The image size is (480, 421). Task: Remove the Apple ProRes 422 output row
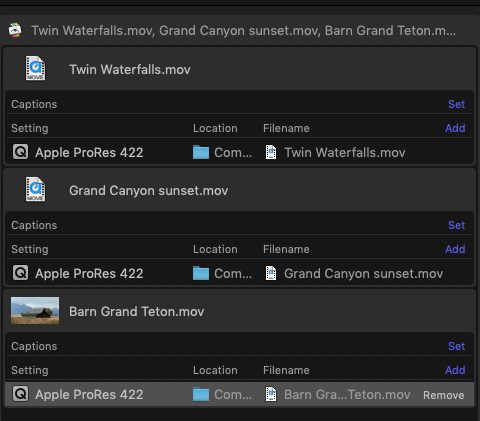click(x=443, y=395)
